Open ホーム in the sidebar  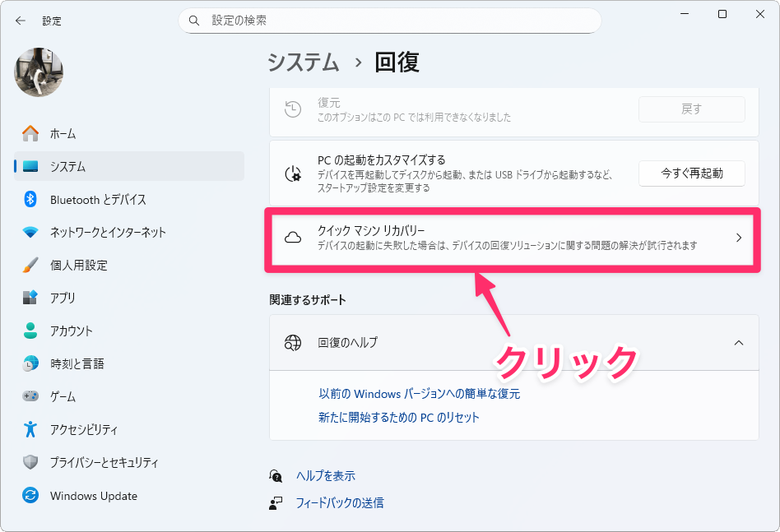[x=129, y=133]
